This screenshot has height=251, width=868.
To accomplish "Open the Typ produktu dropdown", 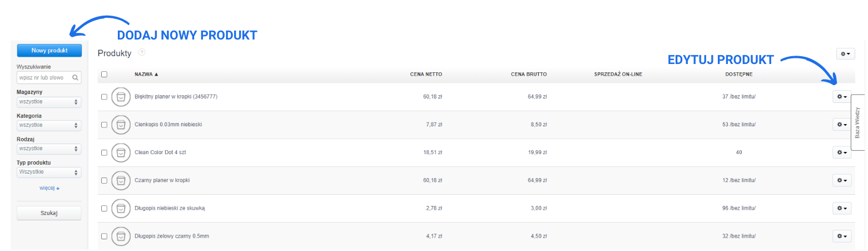I will (49, 173).
